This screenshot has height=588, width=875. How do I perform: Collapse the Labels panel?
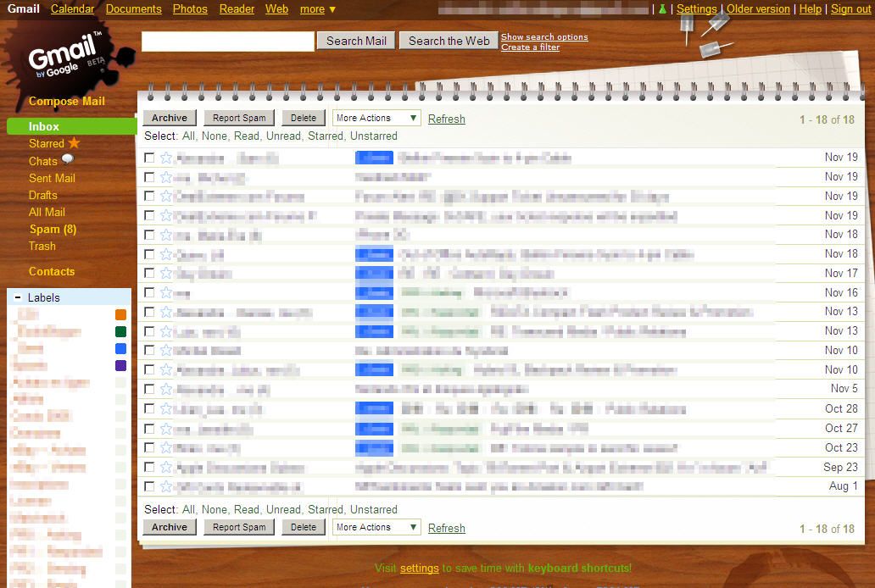coord(17,298)
